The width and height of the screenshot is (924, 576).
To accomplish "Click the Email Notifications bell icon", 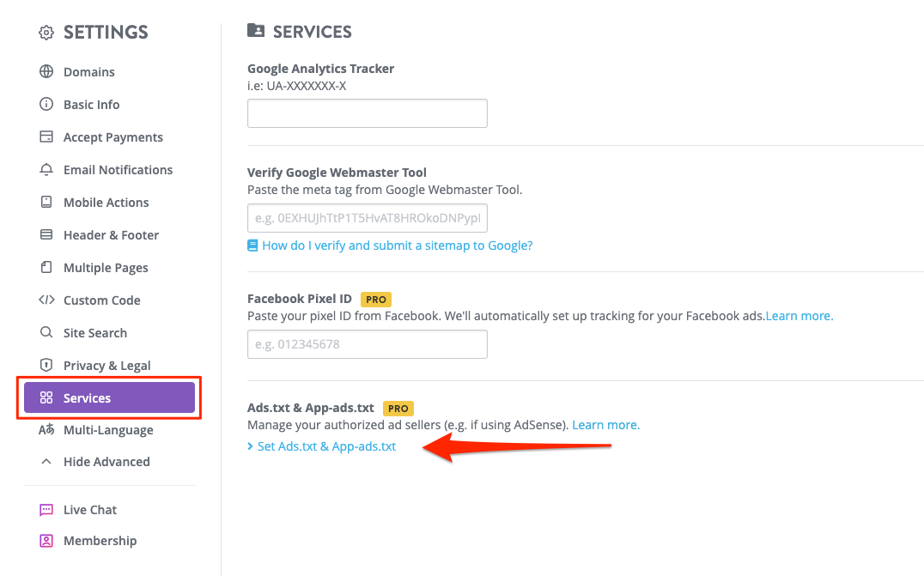I will point(46,169).
